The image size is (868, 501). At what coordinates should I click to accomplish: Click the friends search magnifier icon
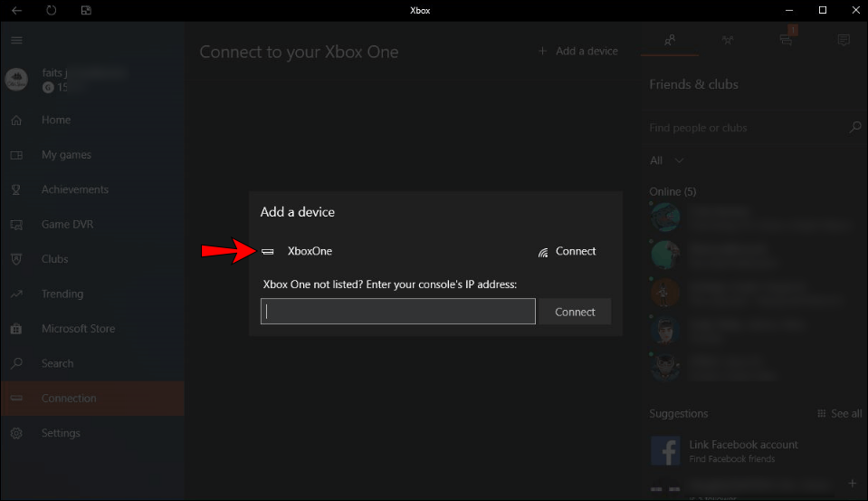[x=855, y=127]
